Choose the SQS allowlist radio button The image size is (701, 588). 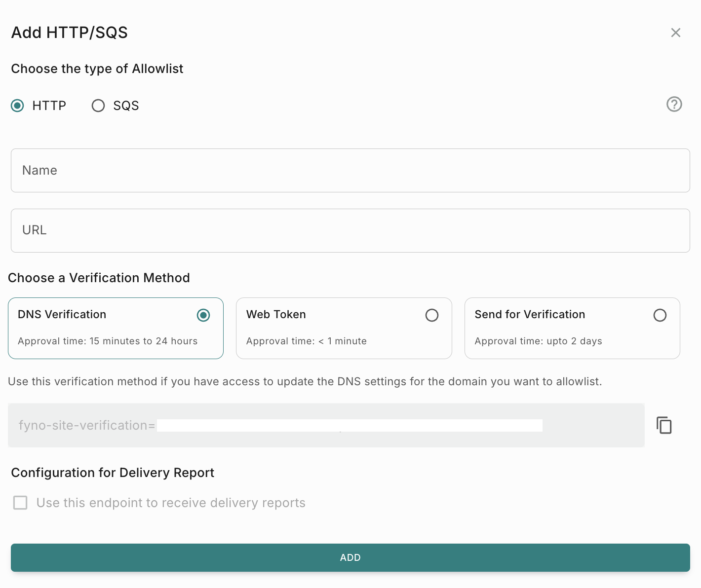[x=98, y=106]
